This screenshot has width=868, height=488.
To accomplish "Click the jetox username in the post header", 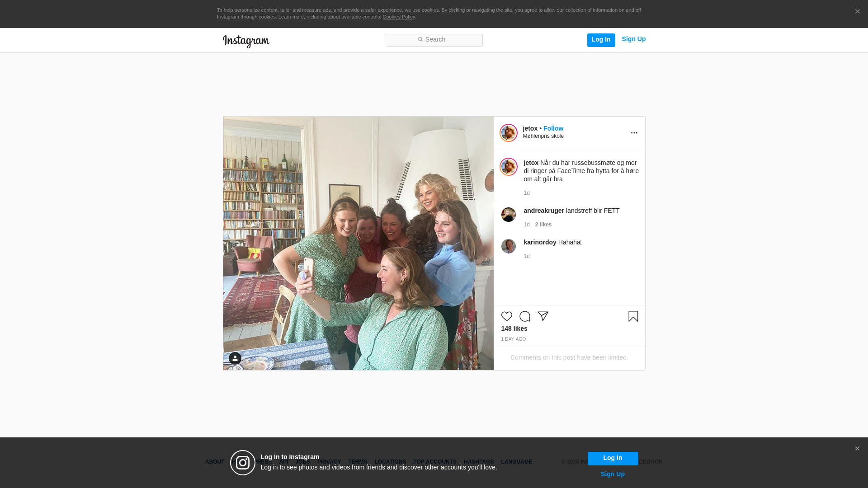I will pos(530,128).
